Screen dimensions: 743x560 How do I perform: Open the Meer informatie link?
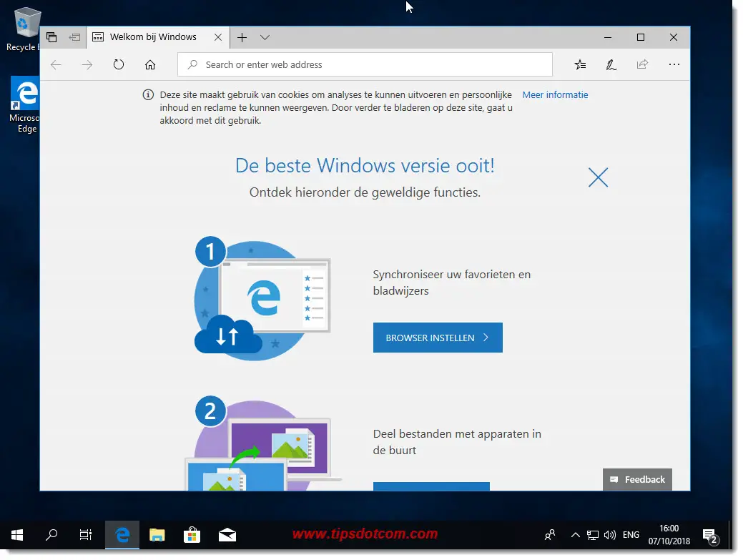point(555,94)
